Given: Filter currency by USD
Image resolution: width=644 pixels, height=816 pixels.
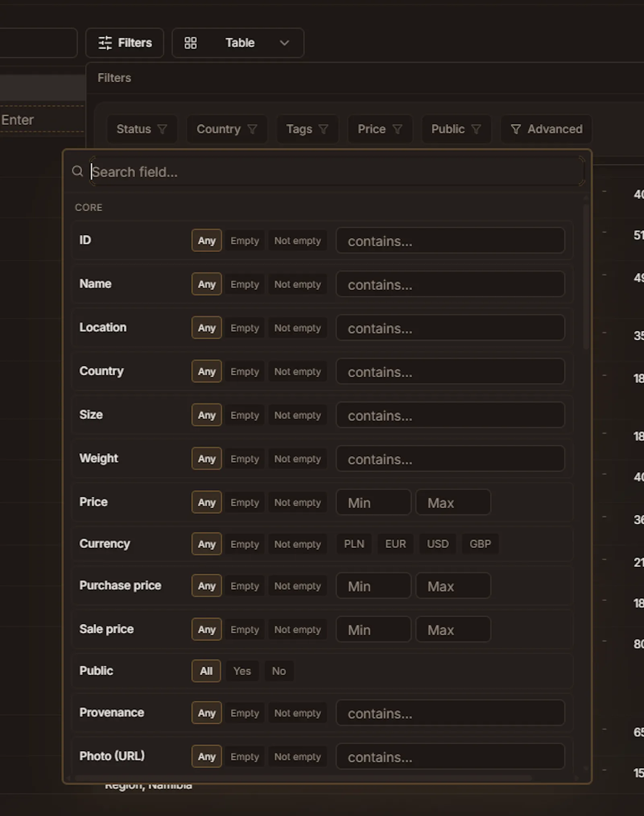Looking at the screenshot, I should [438, 544].
